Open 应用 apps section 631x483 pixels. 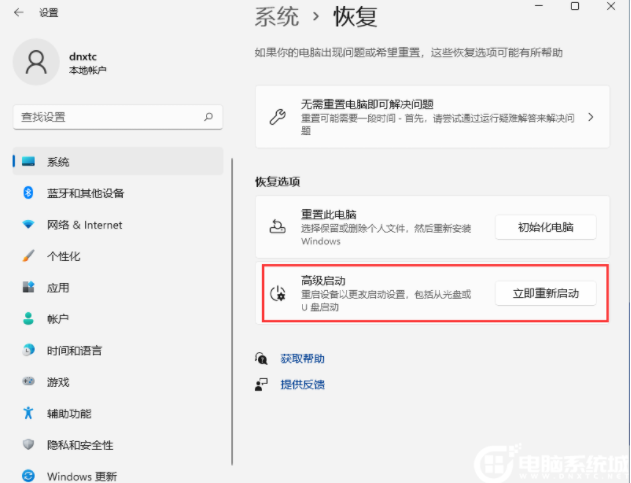point(58,287)
